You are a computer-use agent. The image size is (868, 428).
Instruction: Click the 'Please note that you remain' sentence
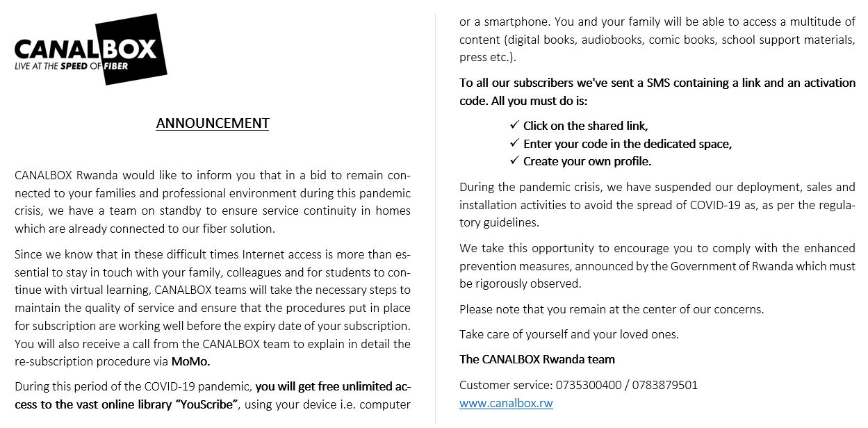click(612, 309)
